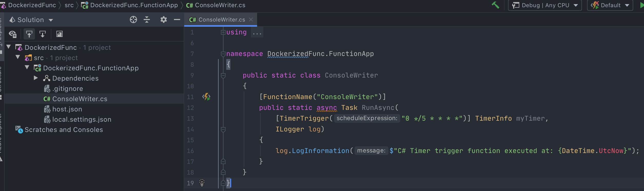Viewport: 644px width, 191px height.
Task: Collapse the src folder node
Action: [x=18, y=57]
